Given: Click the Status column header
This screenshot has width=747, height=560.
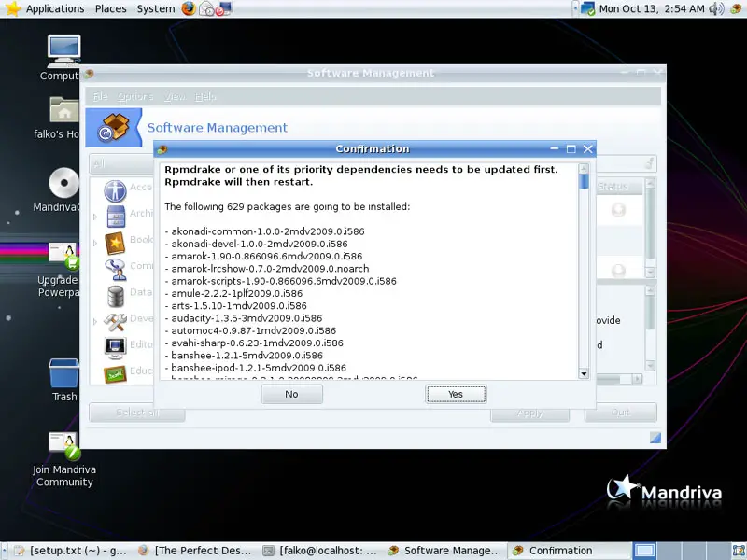Looking at the screenshot, I should click(618, 186).
